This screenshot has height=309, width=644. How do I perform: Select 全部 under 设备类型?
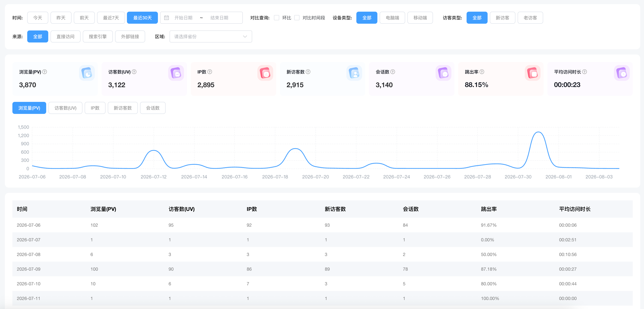click(367, 18)
